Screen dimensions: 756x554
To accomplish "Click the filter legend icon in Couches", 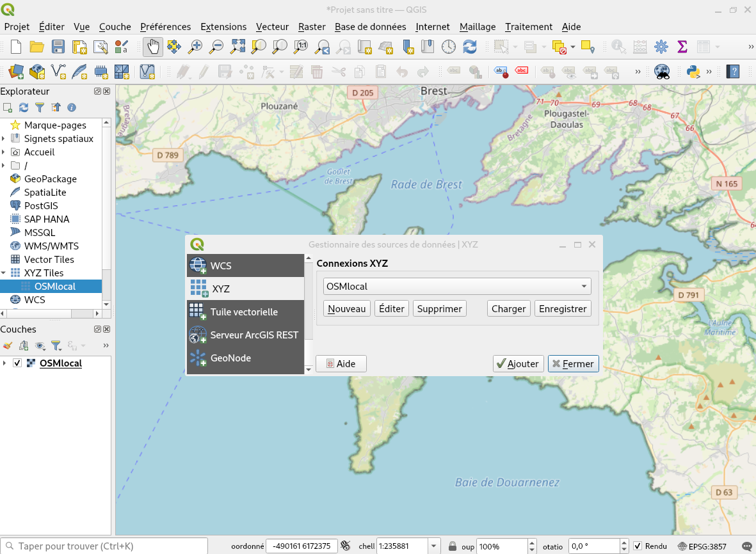I will [x=56, y=345].
